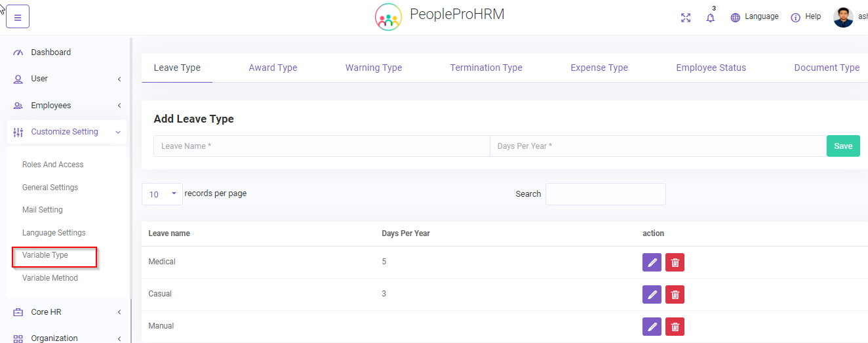This screenshot has width=868, height=343.
Task: Switch to the Termination Type tab
Action: 486,68
